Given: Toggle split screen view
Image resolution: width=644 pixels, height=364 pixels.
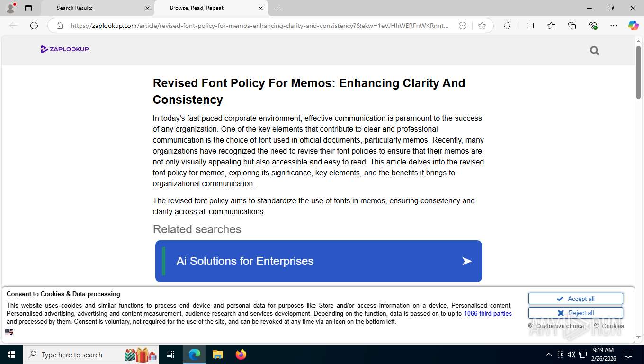Looking at the screenshot, I should point(530,26).
